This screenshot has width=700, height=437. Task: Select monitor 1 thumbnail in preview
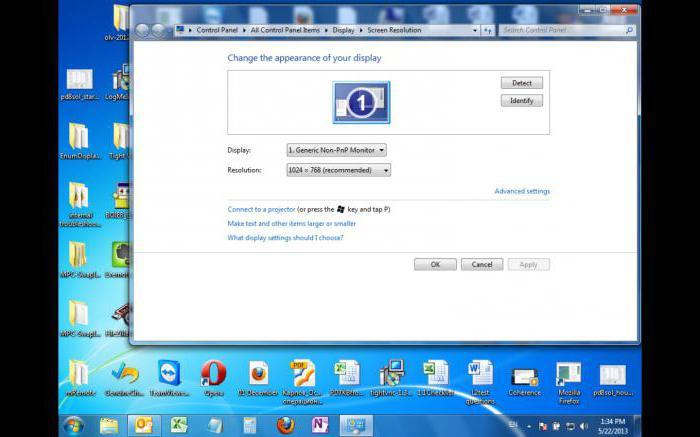(x=361, y=102)
